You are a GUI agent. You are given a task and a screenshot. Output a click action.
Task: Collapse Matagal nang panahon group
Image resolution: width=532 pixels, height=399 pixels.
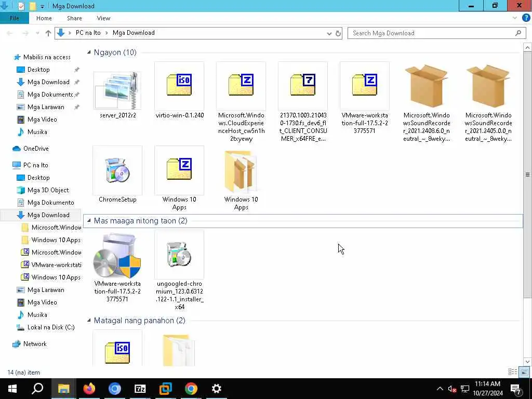pos(89,320)
